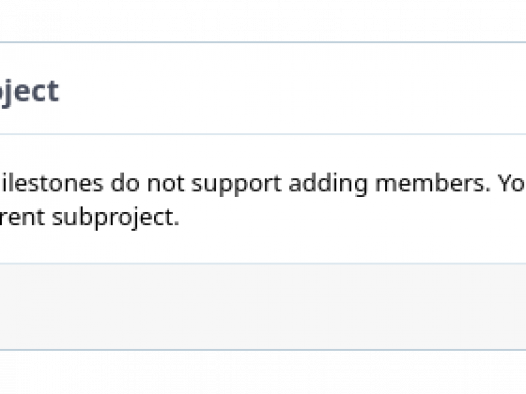Click the heading ending in "ject"
Viewport: 526px width, 394px height.
tap(30, 92)
